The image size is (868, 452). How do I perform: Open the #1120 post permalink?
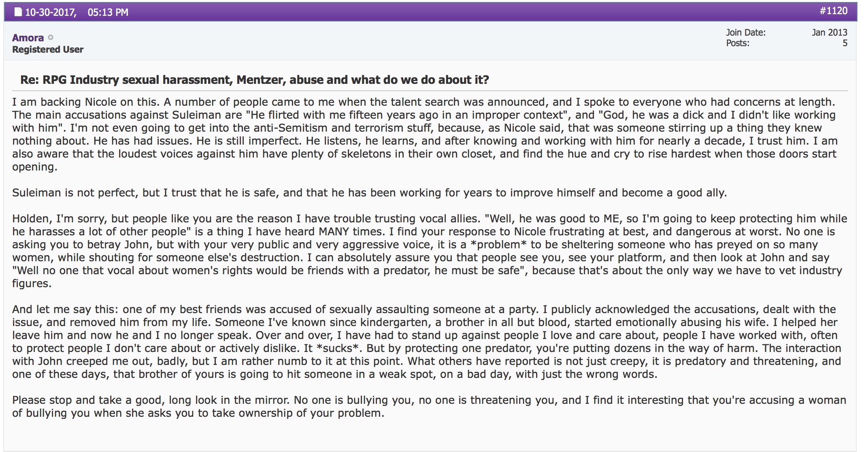(x=833, y=11)
